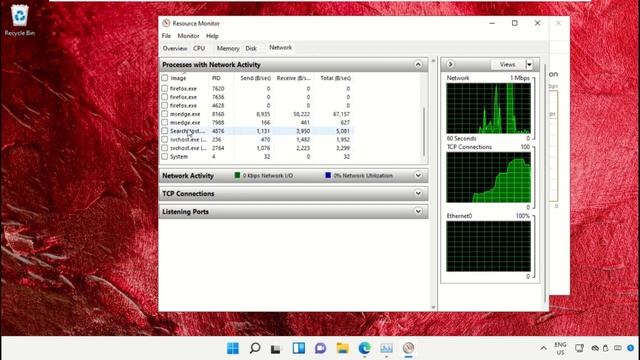
Task: Open the Monitor menu
Action: click(188, 36)
